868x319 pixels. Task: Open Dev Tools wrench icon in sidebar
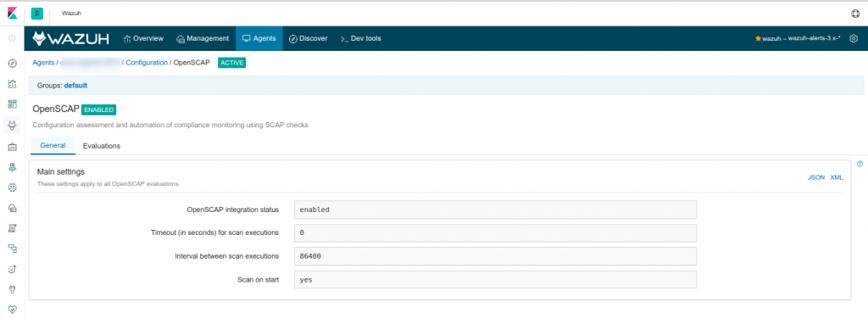click(12, 289)
